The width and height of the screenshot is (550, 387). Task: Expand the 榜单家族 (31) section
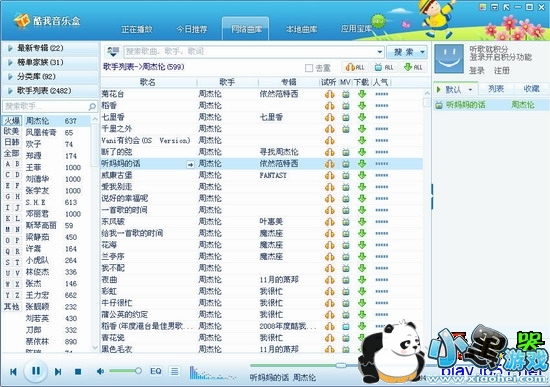50,62
